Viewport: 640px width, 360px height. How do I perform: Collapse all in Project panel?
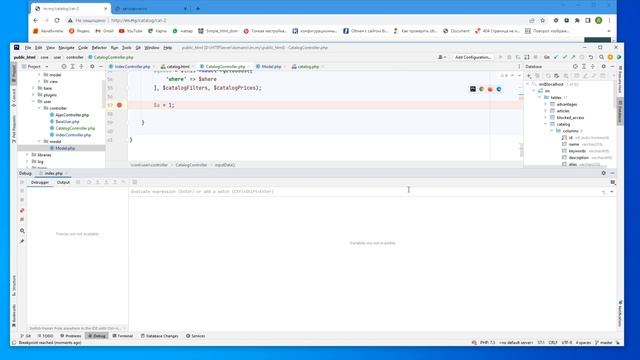pyautogui.click(x=81, y=67)
